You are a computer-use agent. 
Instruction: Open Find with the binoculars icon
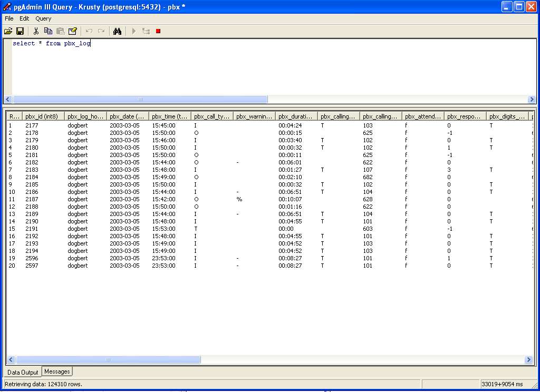pos(118,31)
